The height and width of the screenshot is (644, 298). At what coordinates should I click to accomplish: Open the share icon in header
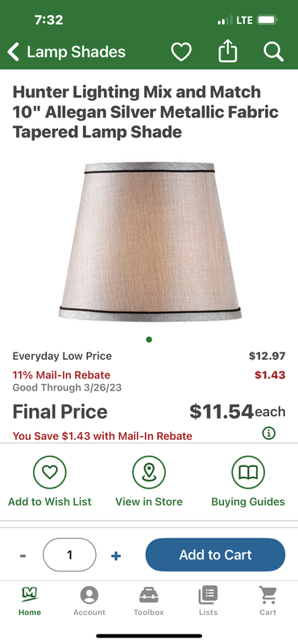pyautogui.click(x=228, y=52)
